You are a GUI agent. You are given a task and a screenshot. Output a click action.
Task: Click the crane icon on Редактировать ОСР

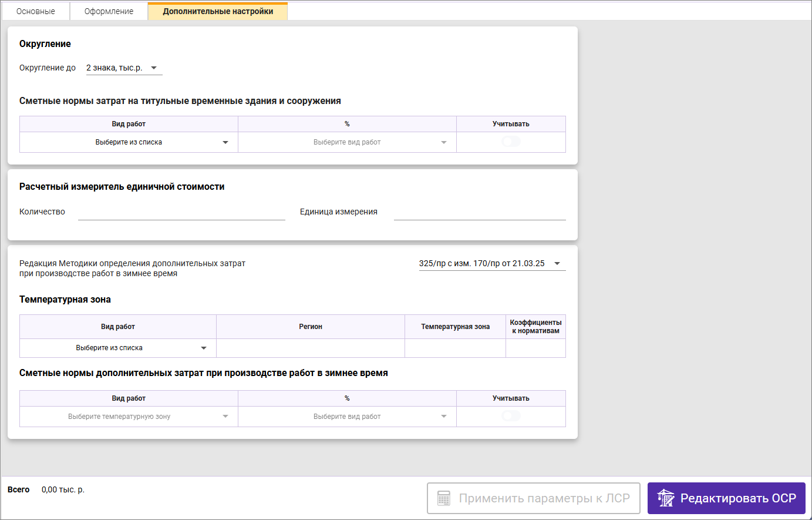point(666,498)
